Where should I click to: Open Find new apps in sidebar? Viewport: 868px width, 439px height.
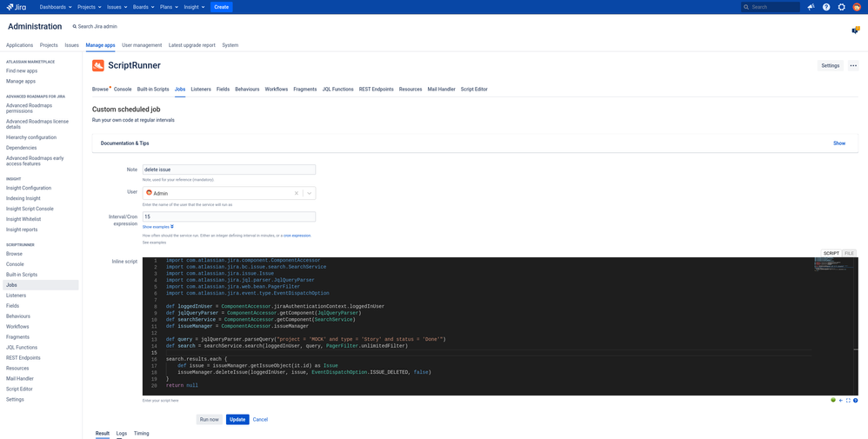point(22,71)
